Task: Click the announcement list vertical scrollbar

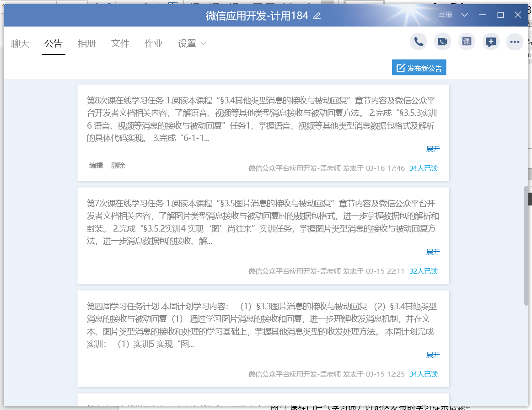Action: click(526, 245)
